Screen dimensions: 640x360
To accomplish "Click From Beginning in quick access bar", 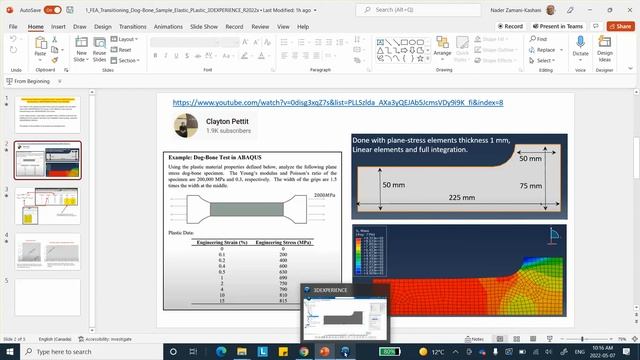I will point(28,81).
